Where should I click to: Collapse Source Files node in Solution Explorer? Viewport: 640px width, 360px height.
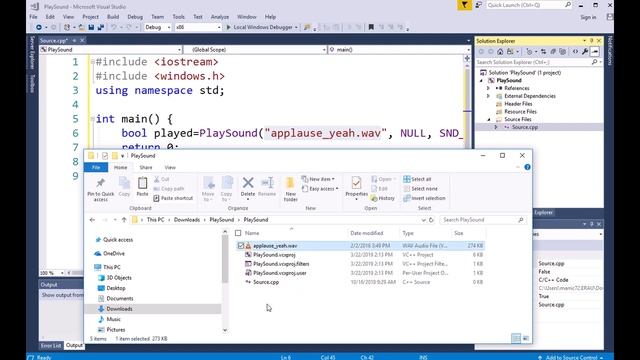click(489, 120)
